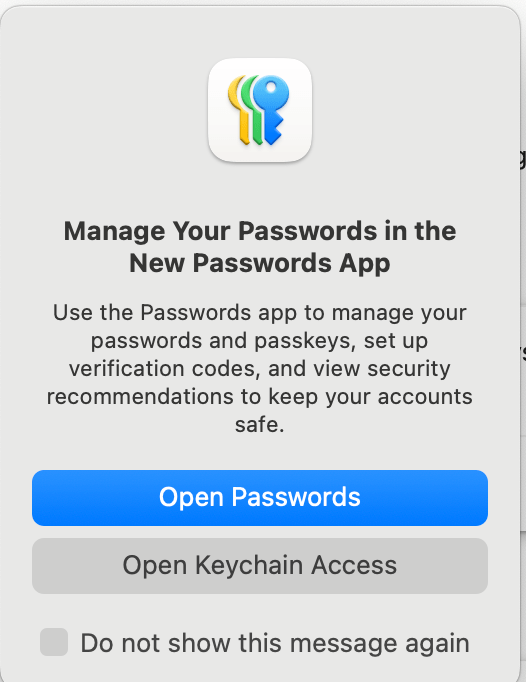Screen dimensions: 526x682
Task: Open Passwords via the blue button
Action: [260, 498]
